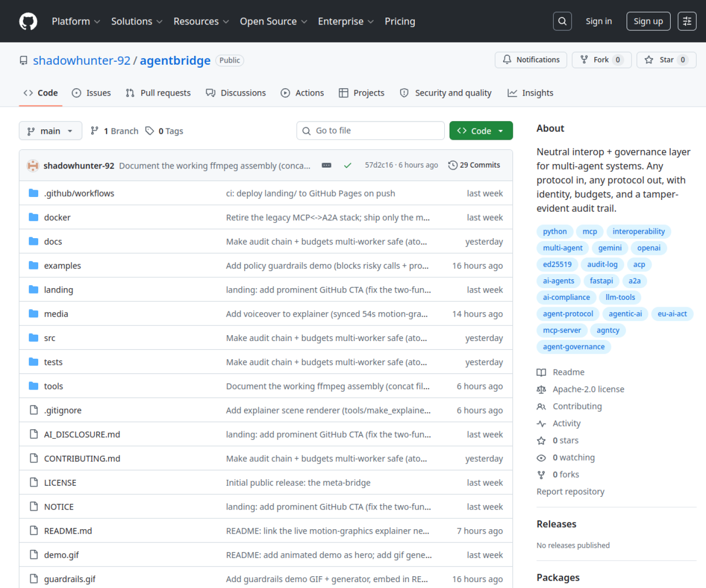Select the eu-ai-act topic tag
Viewport: 706px width, 588px height.
coord(672,314)
